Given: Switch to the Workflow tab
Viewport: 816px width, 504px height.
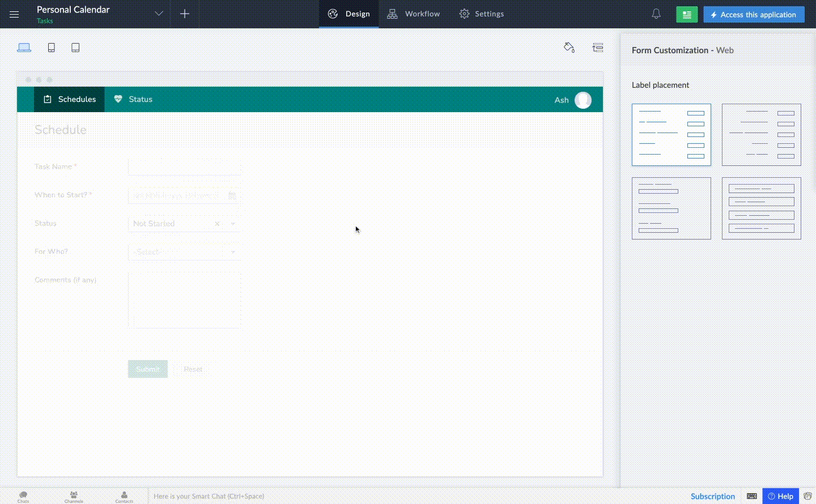Looking at the screenshot, I should pyautogui.click(x=414, y=14).
